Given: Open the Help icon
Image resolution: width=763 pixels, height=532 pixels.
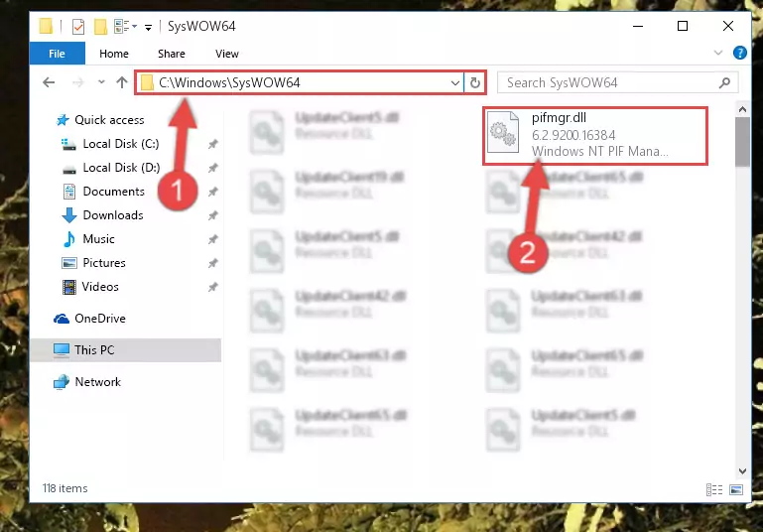Looking at the screenshot, I should (x=739, y=53).
